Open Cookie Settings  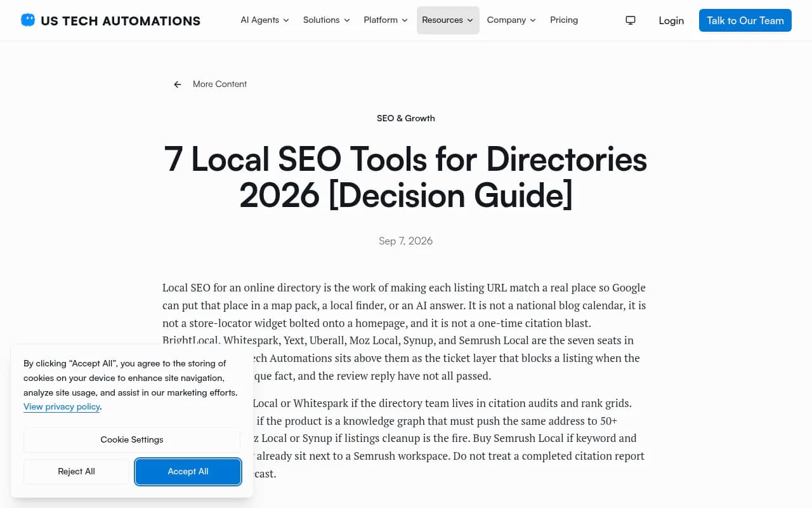point(132,439)
